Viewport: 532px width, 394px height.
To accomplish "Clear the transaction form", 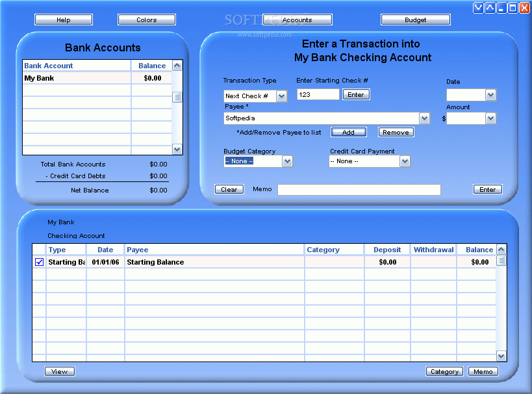I will click(229, 189).
